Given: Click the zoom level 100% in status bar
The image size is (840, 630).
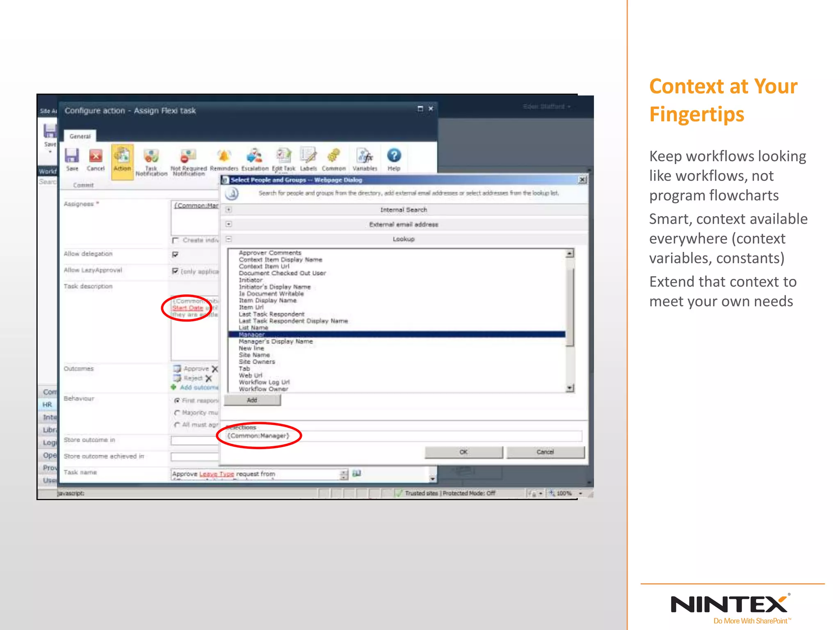Looking at the screenshot, I should tap(564, 493).
